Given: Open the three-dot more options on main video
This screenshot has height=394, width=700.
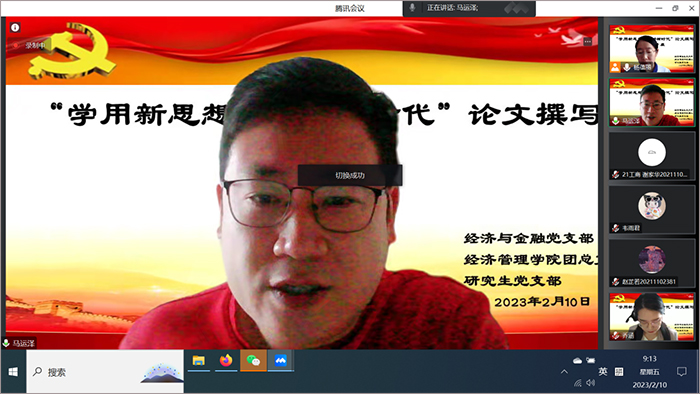Looking at the screenshot, I should point(588,41).
